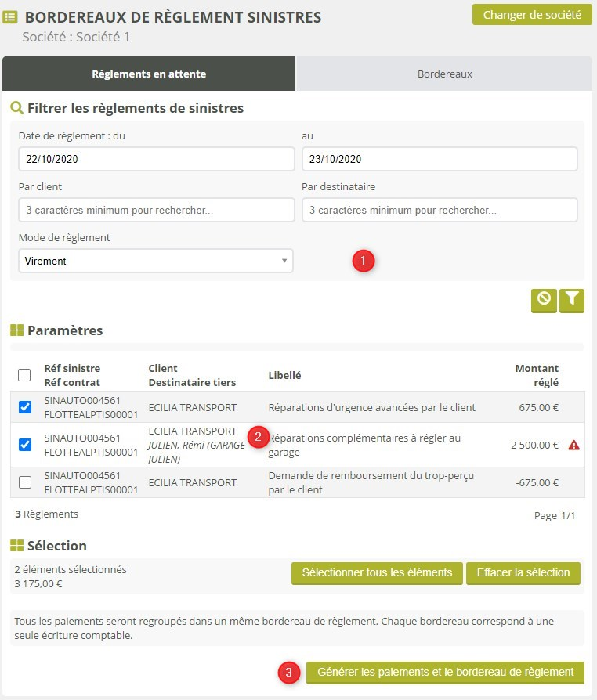This screenshot has width=597, height=700.
Task: Click the reset filter (cancel) icon button
Action: coord(544,300)
